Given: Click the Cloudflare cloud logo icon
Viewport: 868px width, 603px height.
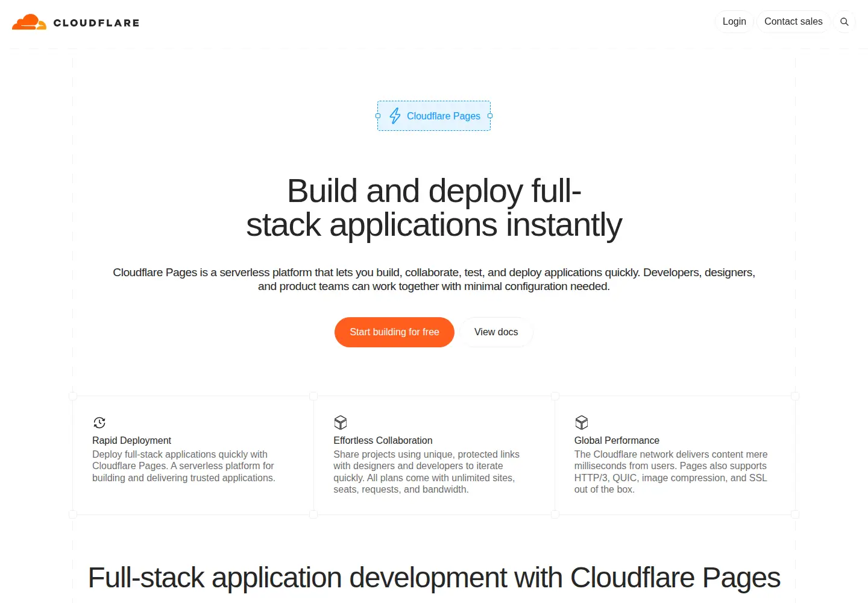Looking at the screenshot, I should point(29,22).
